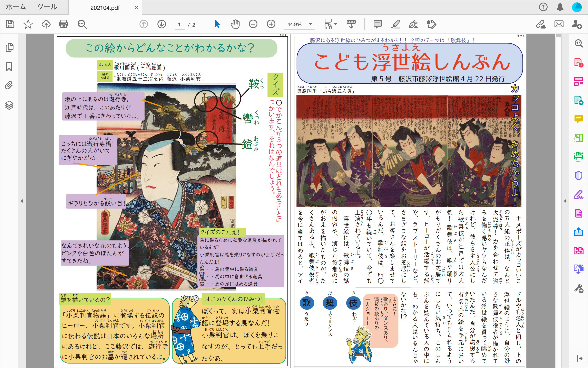Viewport: 588px width, 368px height.
Task: Open the Organize Pages tool
Action: (579, 82)
